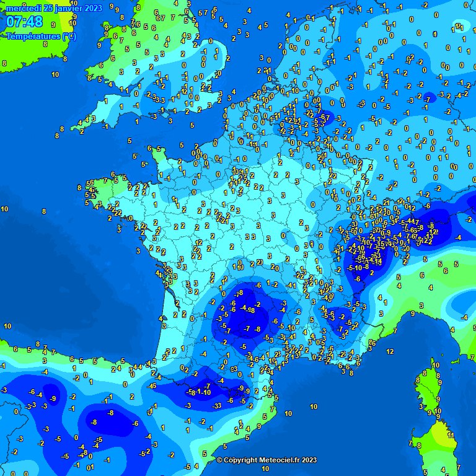Click the 10 reading at the bottom edge
Image resolution: width=476 pixels, height=476 pixels.
[265, 469]
